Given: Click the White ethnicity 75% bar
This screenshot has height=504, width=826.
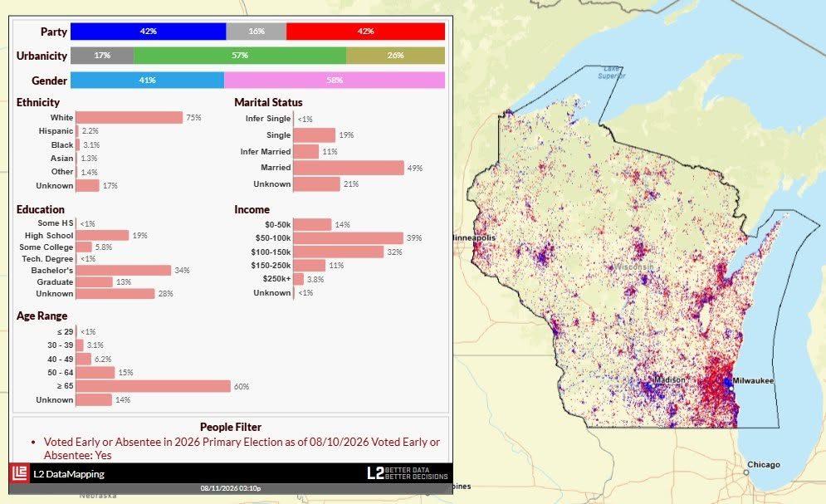Looking at the screenshot, I should [x=129, y=117].
